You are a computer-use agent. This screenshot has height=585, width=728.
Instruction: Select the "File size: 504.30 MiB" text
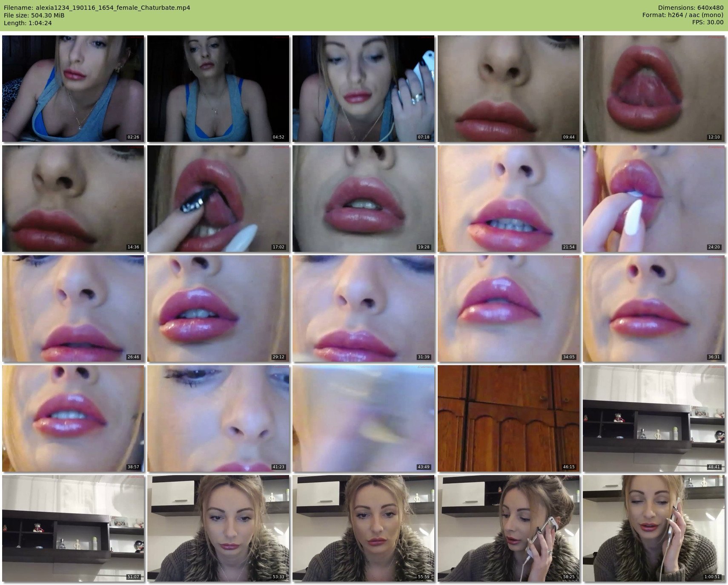[34, 15]
